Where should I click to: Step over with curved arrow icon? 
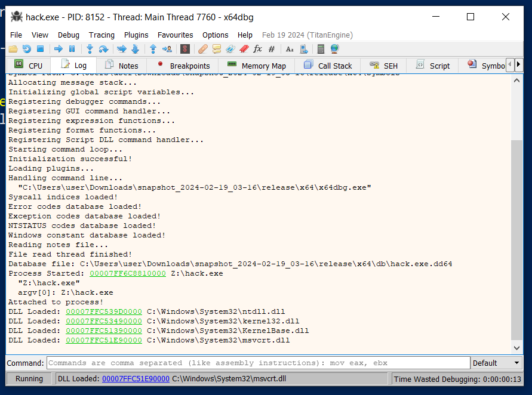click(x=103, y=49)
